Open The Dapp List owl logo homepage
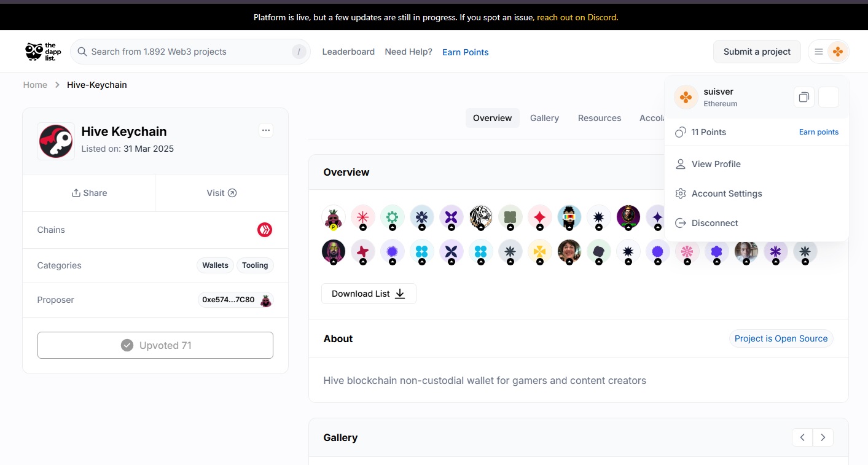The height and width of the screenshot is (465, 868). point(43,52)
